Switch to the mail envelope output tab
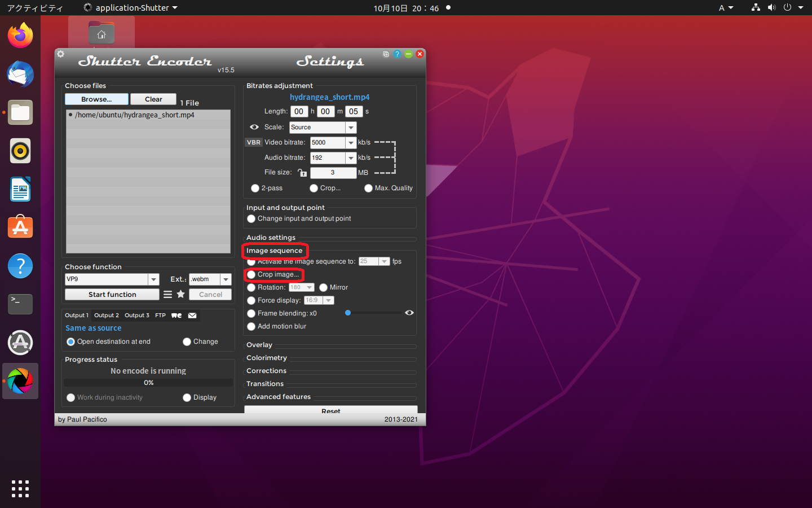 192,316
